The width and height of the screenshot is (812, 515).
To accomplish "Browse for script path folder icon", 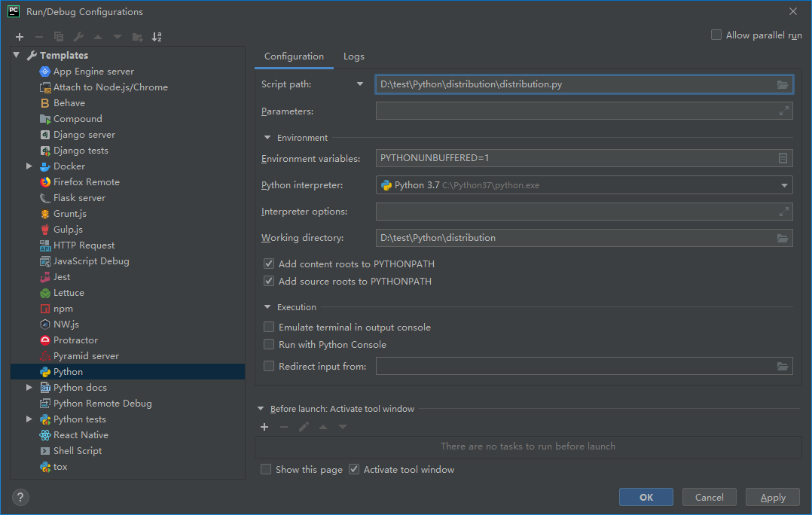I will [x=783, y=84].
